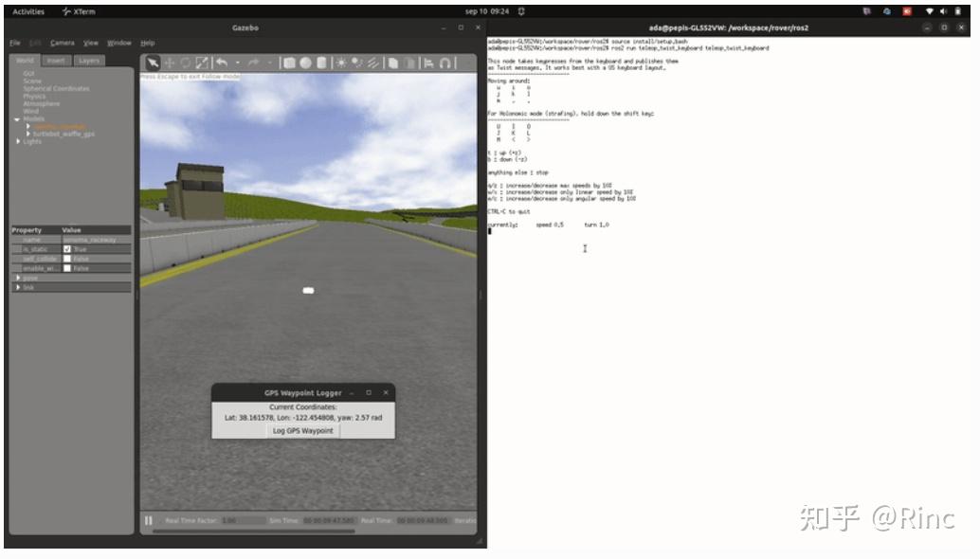Add a directional light

click(x=373, y=63)
